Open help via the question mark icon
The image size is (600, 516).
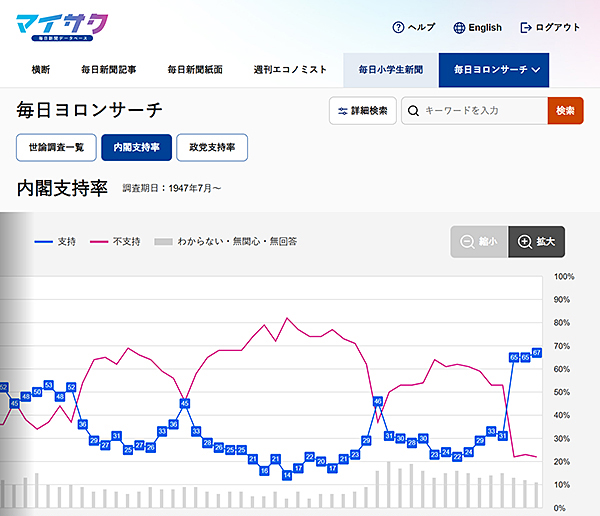coord(398,28)
